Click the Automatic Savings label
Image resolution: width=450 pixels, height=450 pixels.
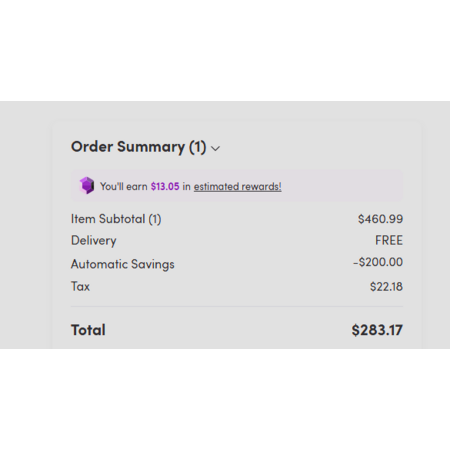[x=123, y=264]
